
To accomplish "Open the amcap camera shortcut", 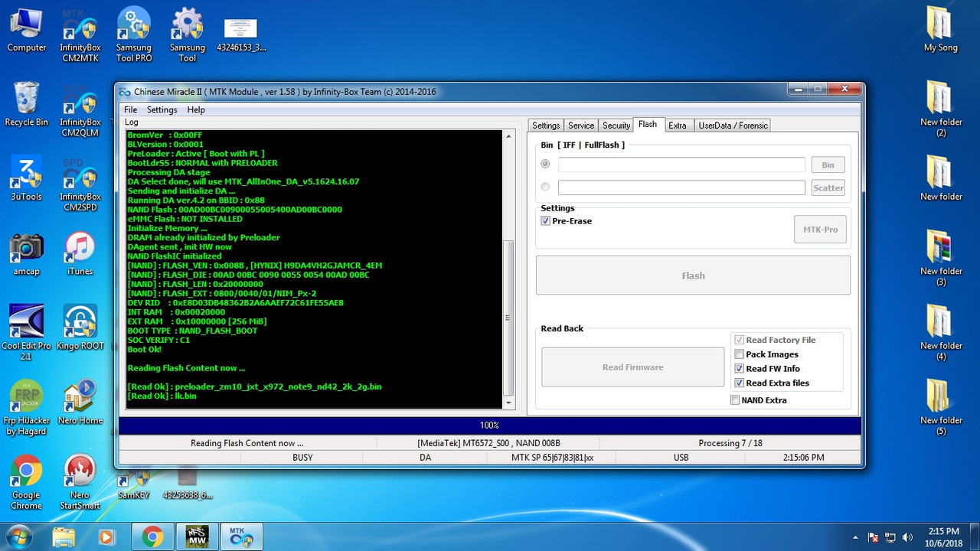I will [27, 254].
